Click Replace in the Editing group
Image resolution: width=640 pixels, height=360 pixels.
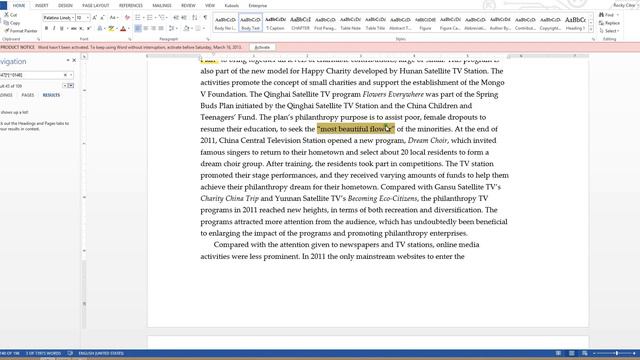[x=609, y=23]
